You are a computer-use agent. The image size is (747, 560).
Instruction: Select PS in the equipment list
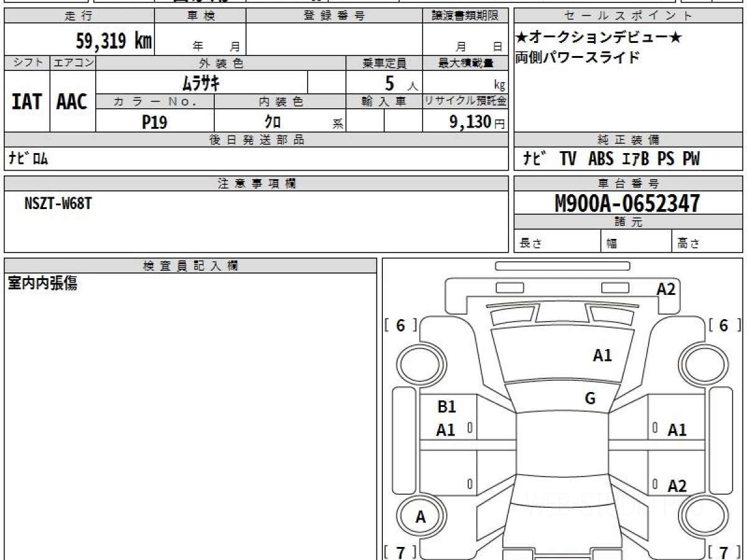pos(665,159)
